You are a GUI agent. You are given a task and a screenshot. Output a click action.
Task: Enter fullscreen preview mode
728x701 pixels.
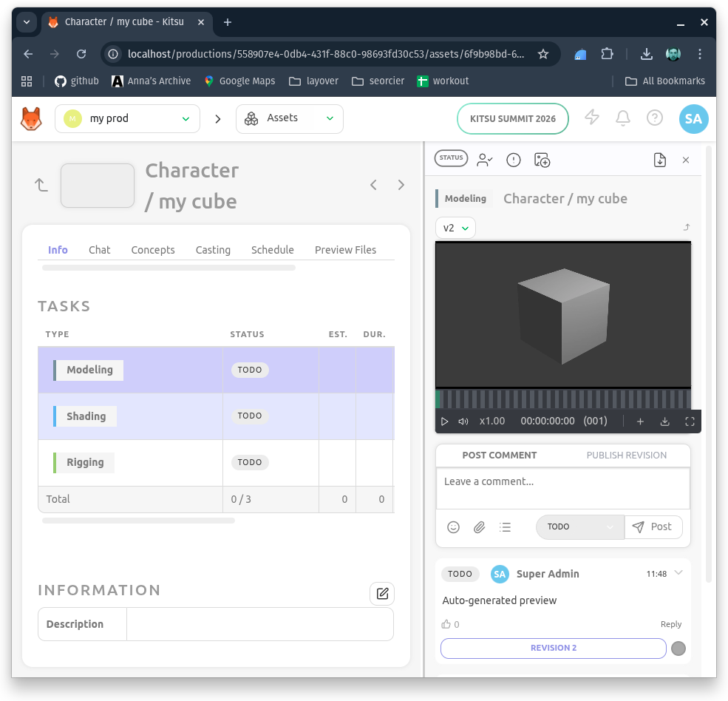[x=690, y=421]
